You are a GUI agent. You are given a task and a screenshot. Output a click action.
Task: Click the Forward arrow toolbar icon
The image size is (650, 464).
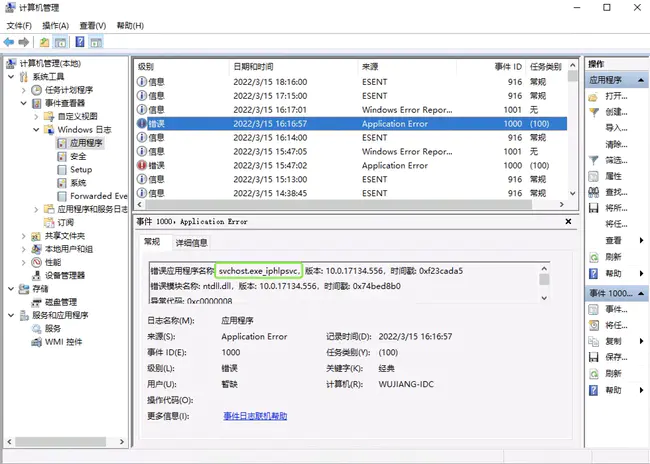tap(24, 42)
